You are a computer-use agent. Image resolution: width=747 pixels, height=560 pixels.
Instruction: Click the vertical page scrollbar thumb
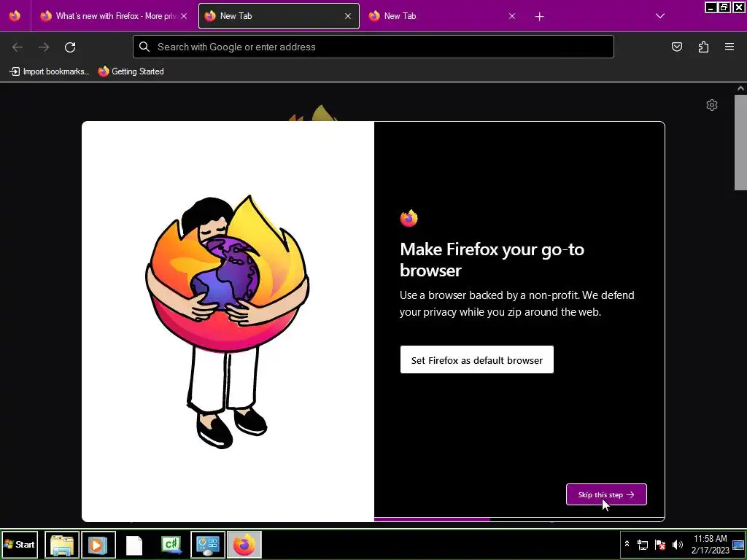tap(740, 142)
